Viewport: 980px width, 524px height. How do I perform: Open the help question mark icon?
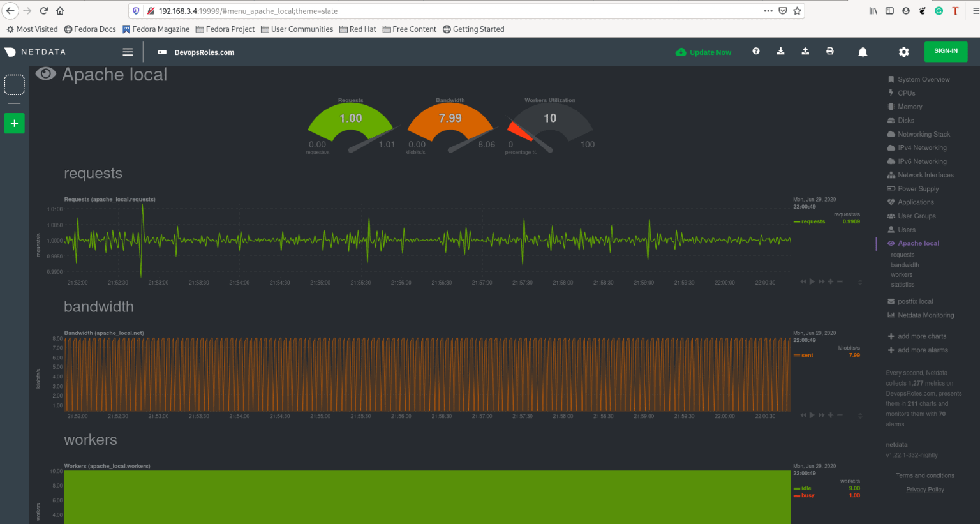tap(756, 52)
